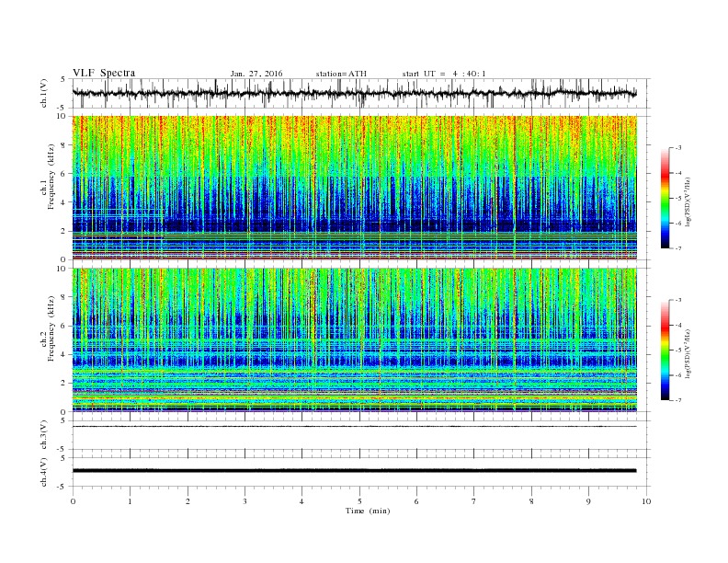Click the time axis tick label "3"
The height and width of the screenshot is (563, 728).
click(x=245, y=501)
